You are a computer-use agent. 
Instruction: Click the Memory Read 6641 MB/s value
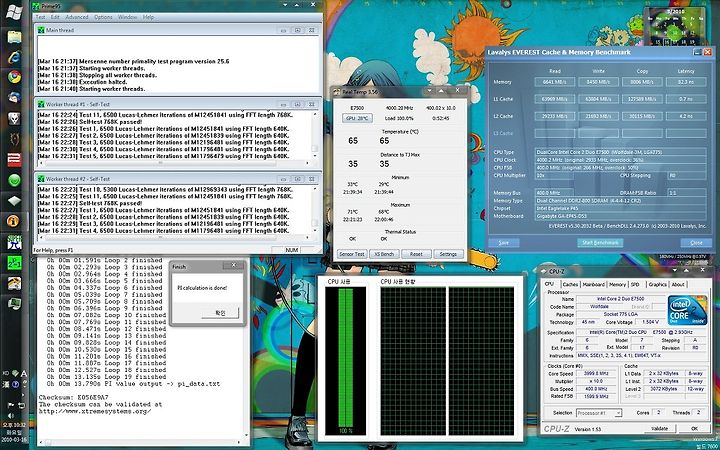555,82
